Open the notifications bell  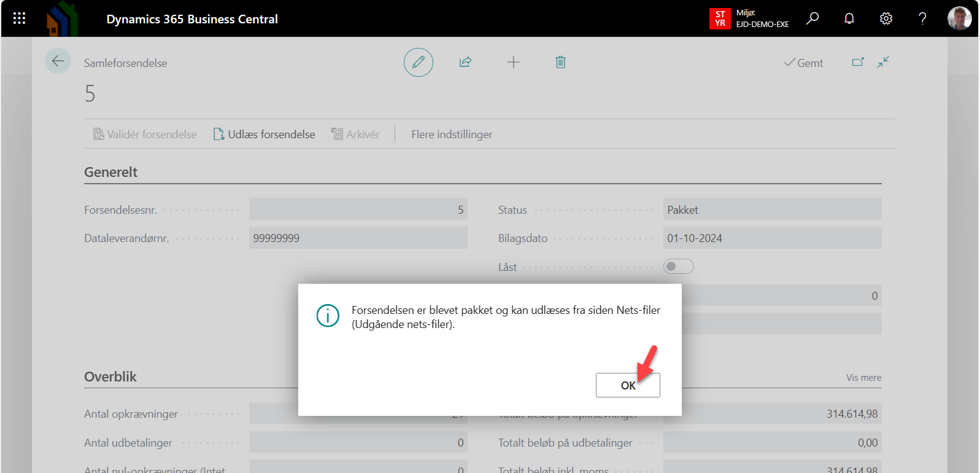(849, 18)
